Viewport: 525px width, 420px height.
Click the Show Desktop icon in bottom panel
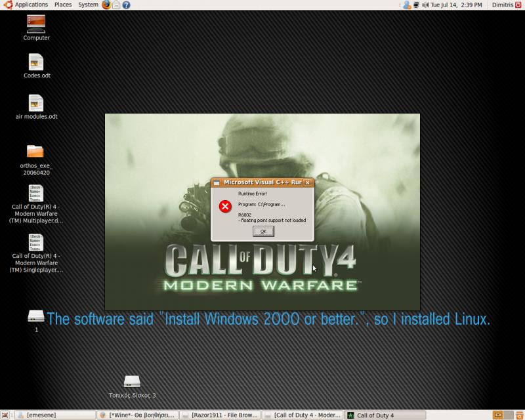click(x=5, y=415)
